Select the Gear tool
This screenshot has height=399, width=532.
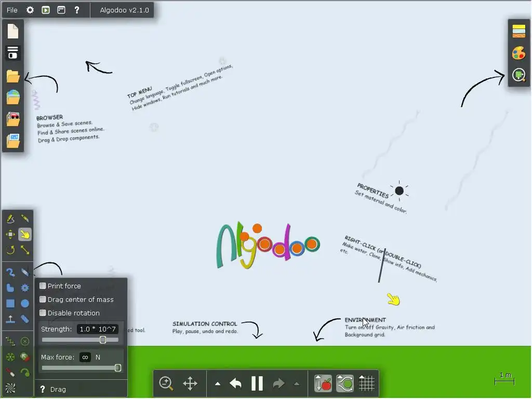pyautogui.click(x=25, y=288)
